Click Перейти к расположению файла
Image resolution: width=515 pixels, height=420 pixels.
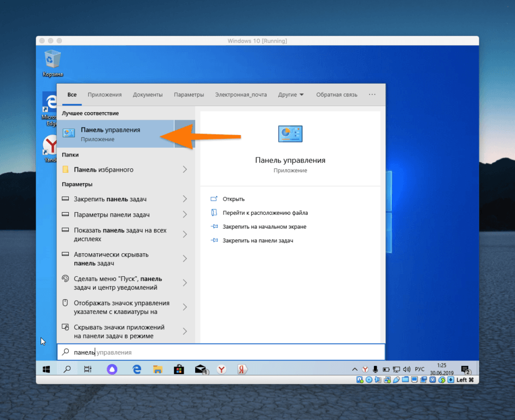tap(265, 213)
